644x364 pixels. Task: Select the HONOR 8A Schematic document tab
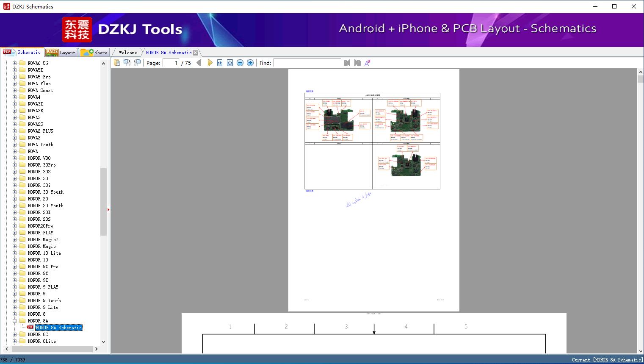pyautogui.click(x=169, y=53)
